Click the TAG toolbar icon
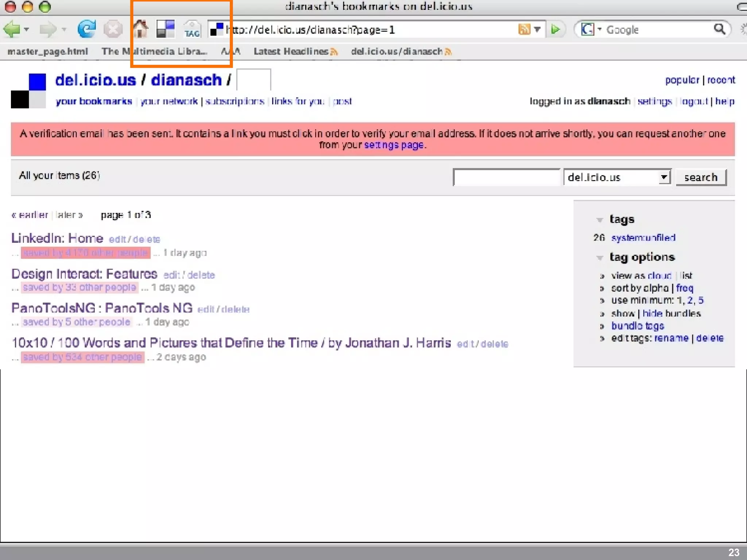Viewport: 747px width, 560px height. (192, 29)
